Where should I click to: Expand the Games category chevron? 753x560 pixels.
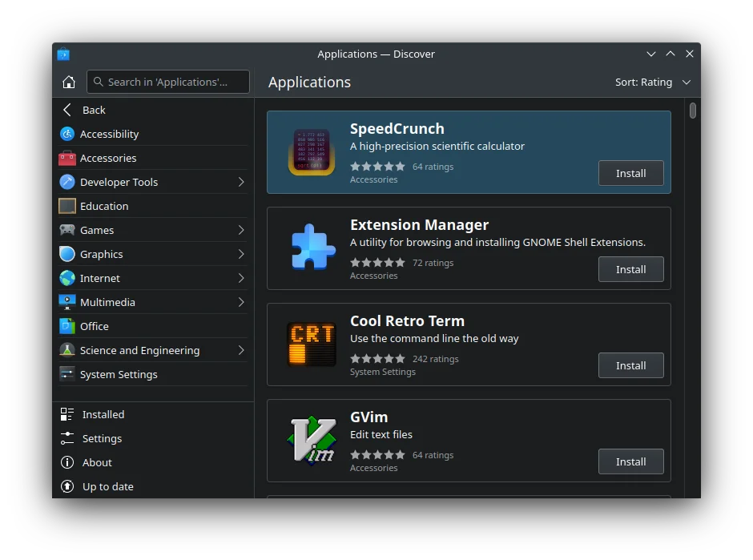241,230
